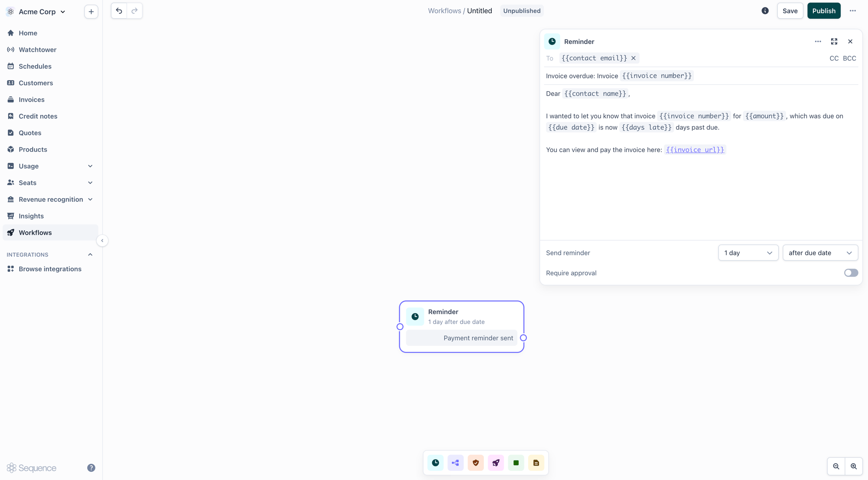Click the invoice_url link in email body
The height and width of the screenshot is (480, 868).
click(695, 150)
